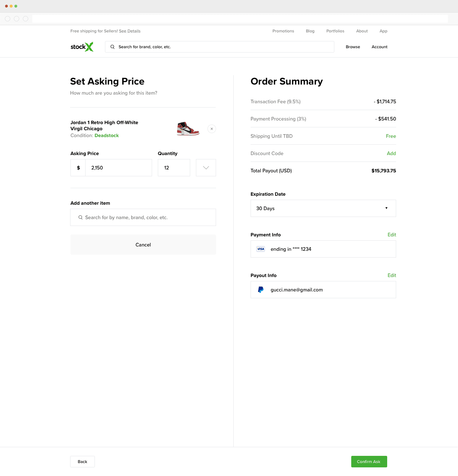Image resolution: width=458 pixels, height=476 pixels.
Task: Open the Browse menu
Action: [x=353, y=47]
